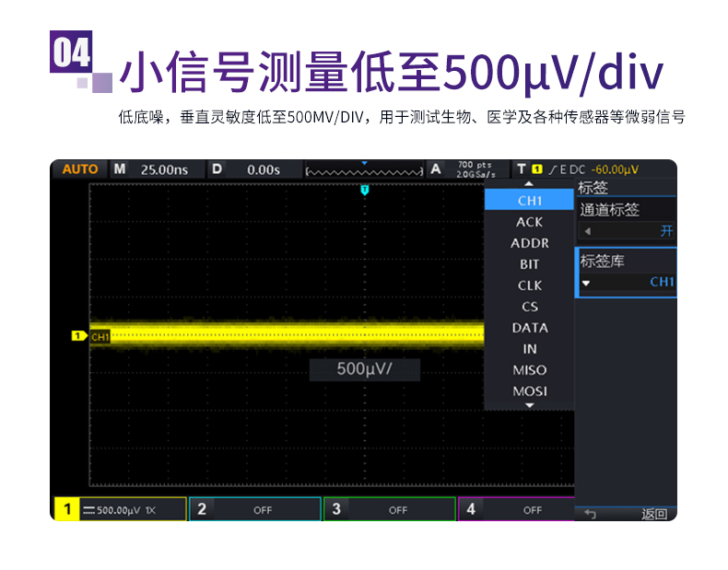Click the D delay 0.00s field
This screenshot has width=728, height=570.
[254, 169]
